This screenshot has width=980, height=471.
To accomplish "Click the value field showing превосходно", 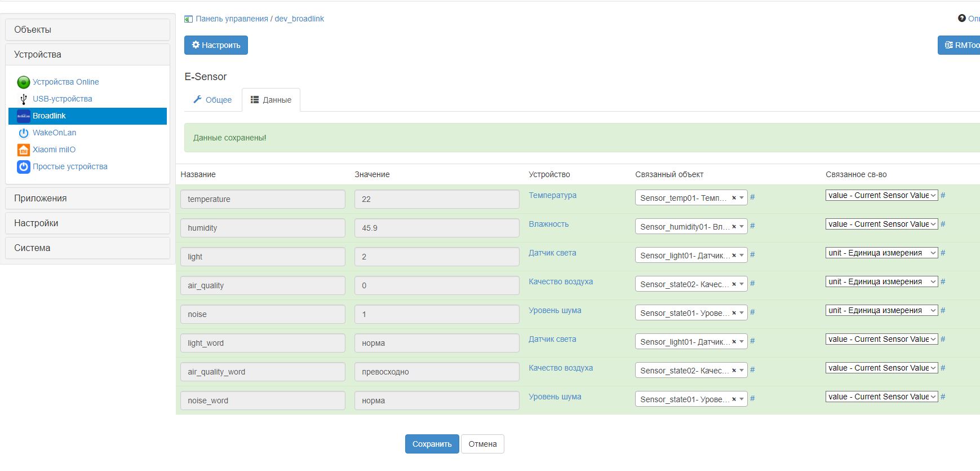I will coord(437,372).
